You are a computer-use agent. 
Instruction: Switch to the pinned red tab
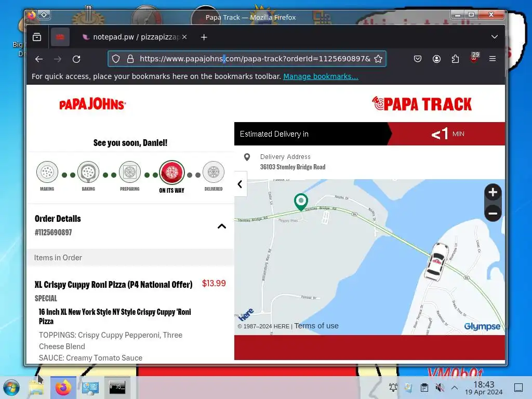[x=60, y=37]
